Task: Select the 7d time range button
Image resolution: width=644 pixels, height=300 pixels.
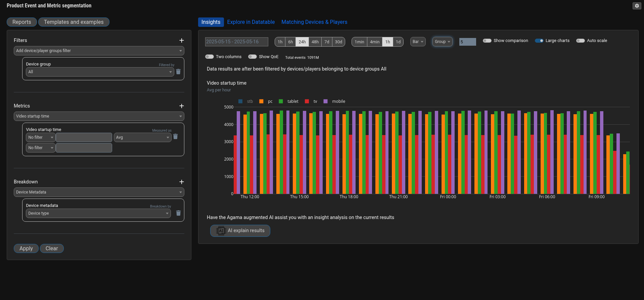Action: (326, 42)
